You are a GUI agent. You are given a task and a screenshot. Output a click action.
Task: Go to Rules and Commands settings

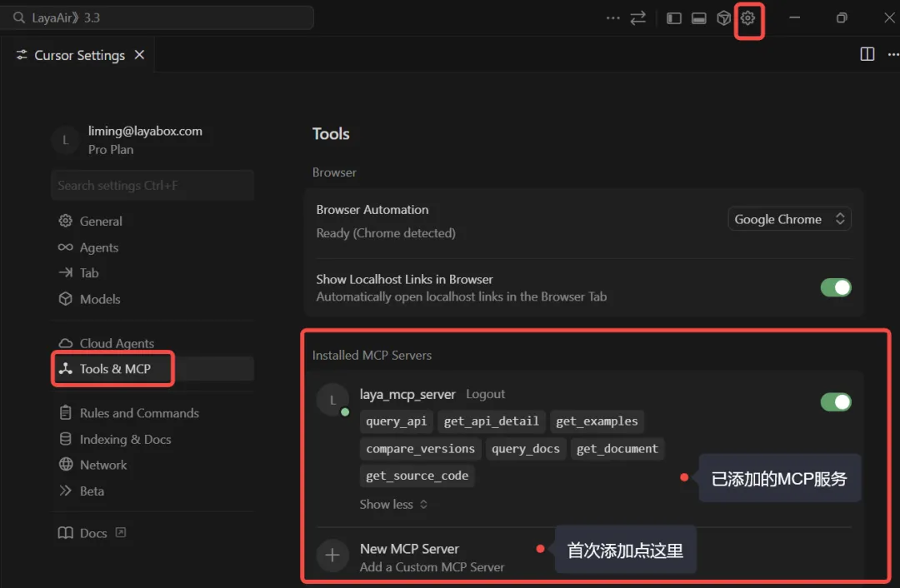[x=139, y=413]
